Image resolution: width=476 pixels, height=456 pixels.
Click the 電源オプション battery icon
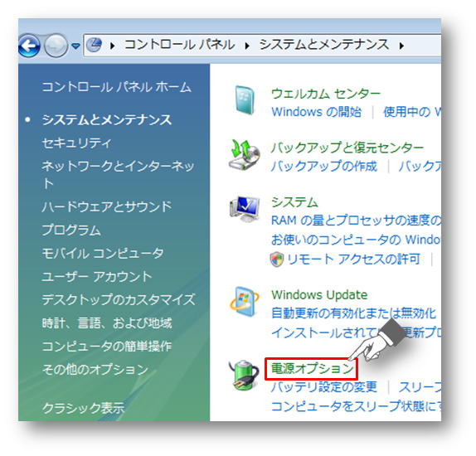point(244,376)
